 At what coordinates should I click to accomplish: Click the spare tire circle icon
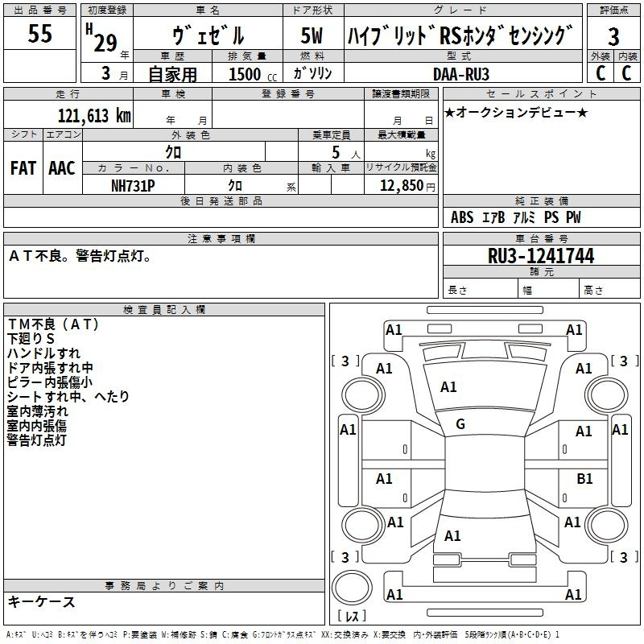(352, 588)
